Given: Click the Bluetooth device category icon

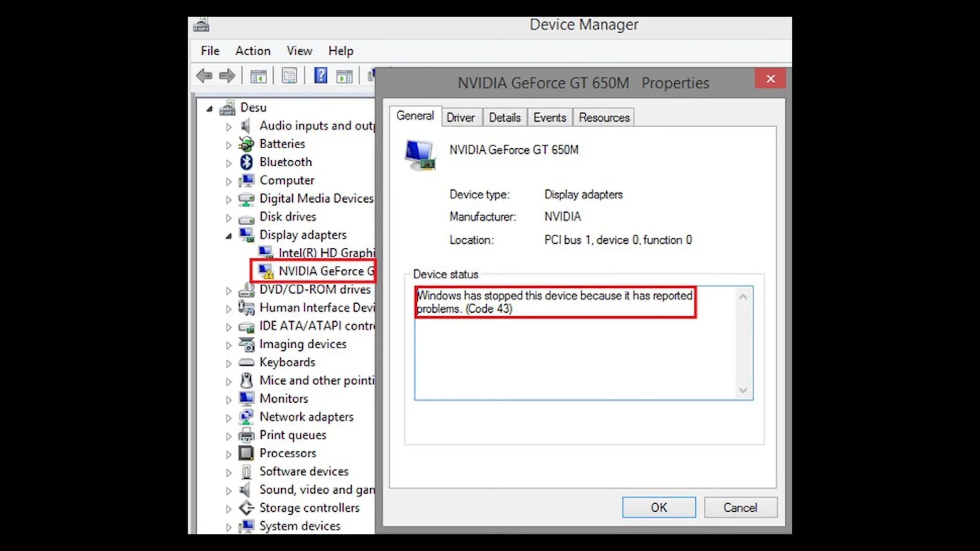Looking at the screenshot, I should click(246, 162).
